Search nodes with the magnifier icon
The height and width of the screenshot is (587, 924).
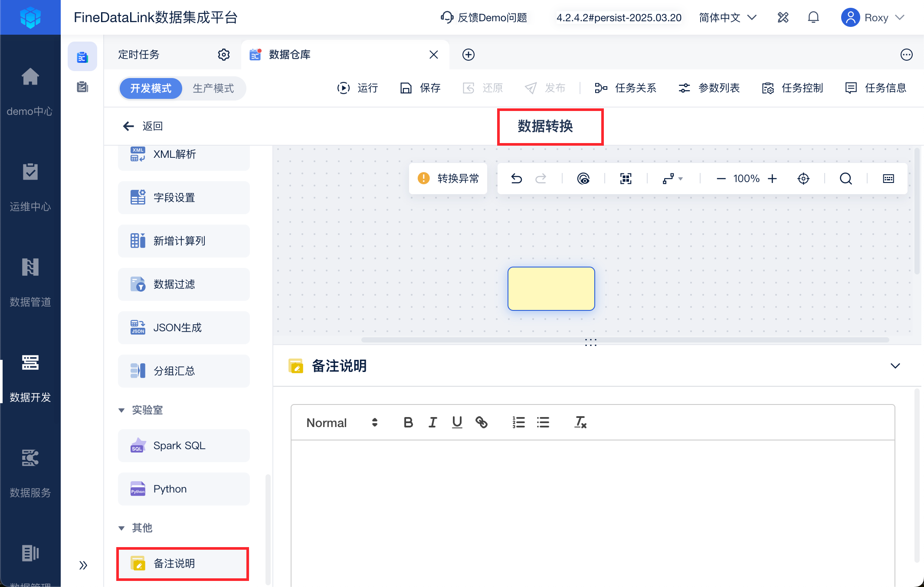coord(846,179)
